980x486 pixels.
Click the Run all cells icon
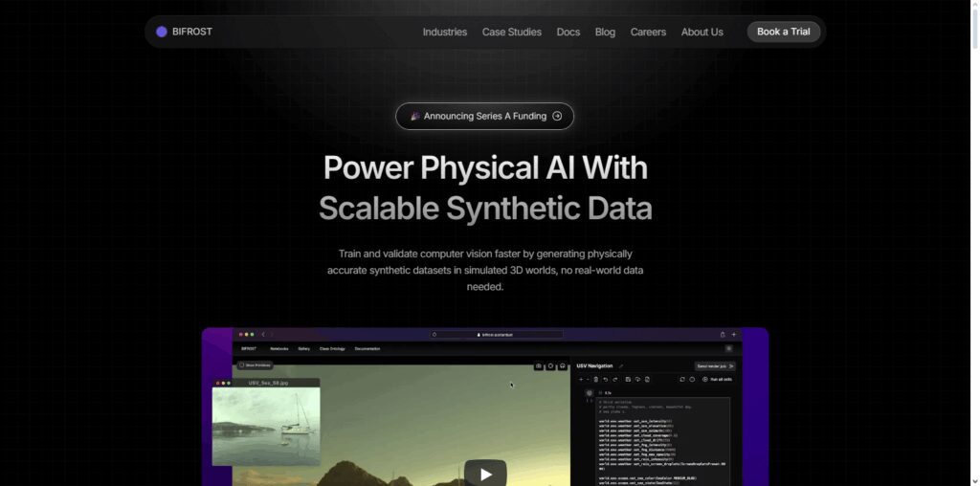tap(705, 379)
